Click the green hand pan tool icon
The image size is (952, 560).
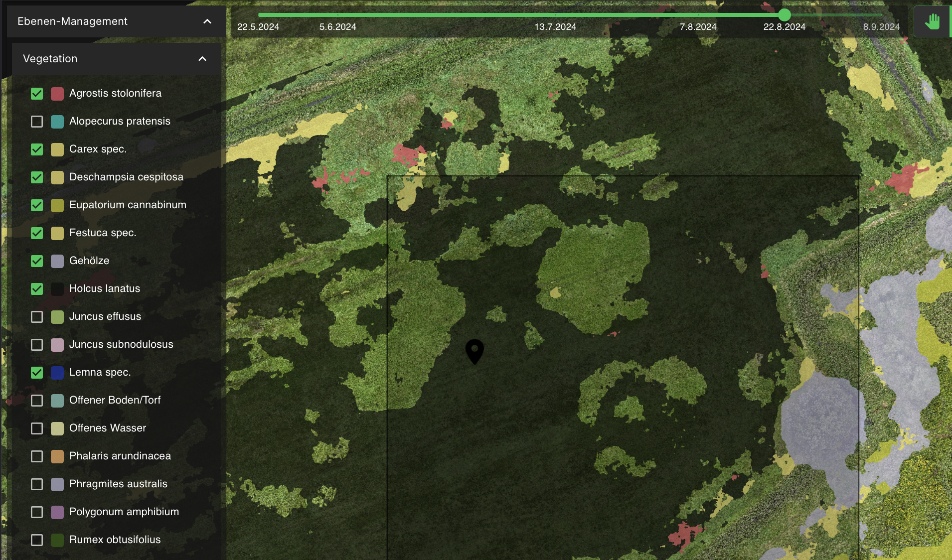[x=932, y=21]
